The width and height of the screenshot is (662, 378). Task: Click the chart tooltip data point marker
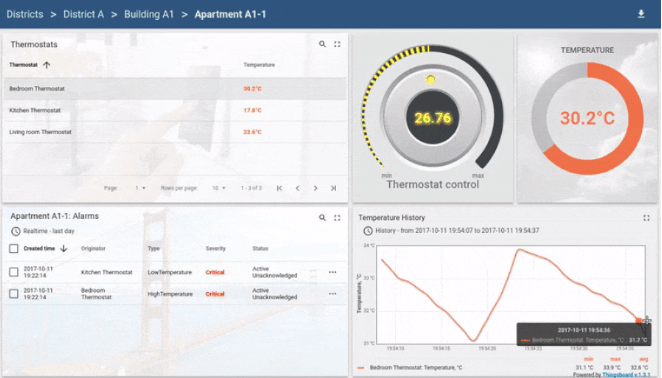coord(639,321)
